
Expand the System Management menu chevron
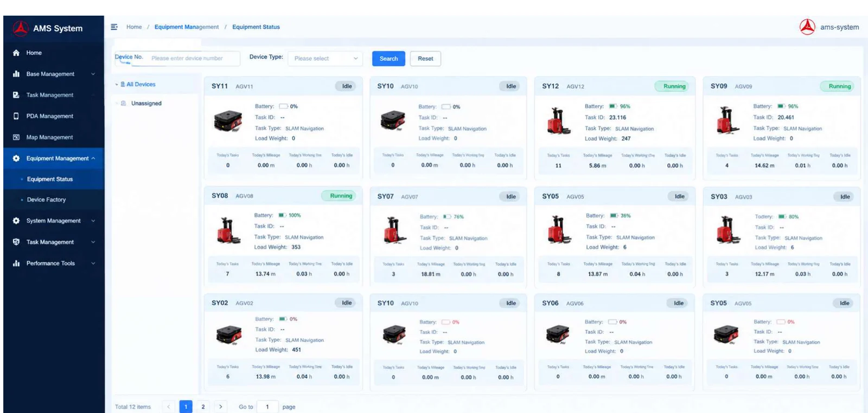coord(93,221)
